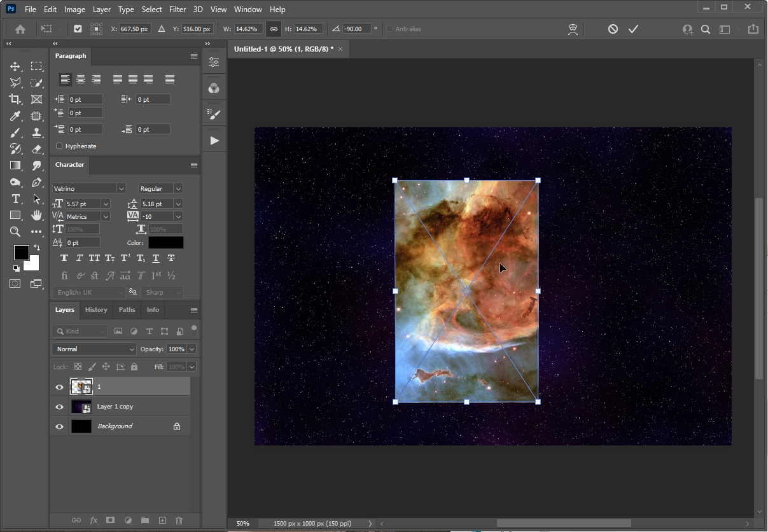This screenshot has width=768, height=532.
Task: Open the fx layer styles menu
Action: [x=94, y=520]
